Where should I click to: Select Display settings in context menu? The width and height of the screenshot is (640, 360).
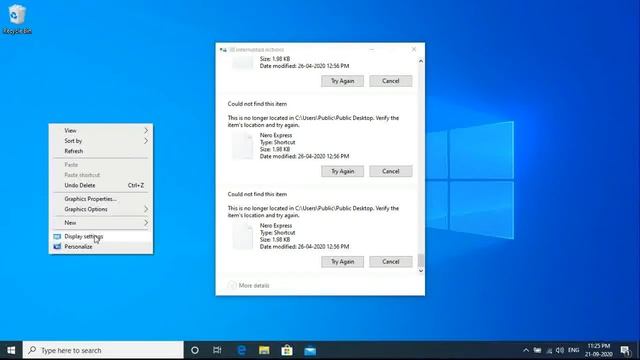tap(101, 236)
